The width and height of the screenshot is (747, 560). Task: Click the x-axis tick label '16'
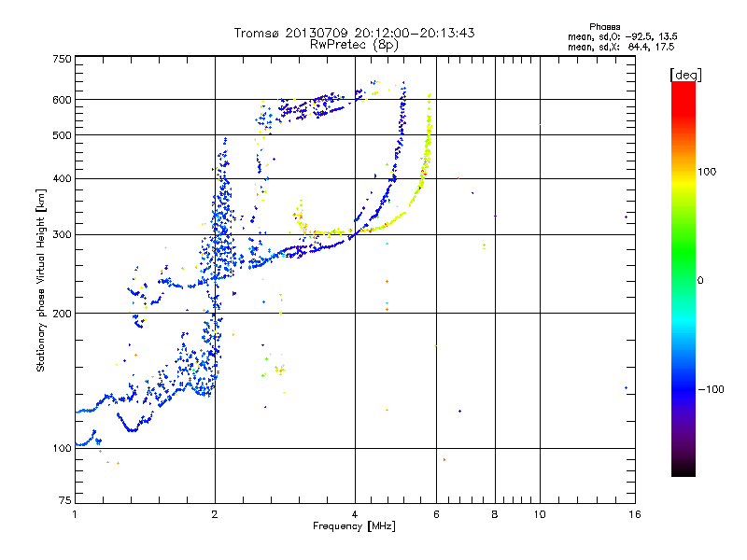pyautogui.click(x=635, y=514)
